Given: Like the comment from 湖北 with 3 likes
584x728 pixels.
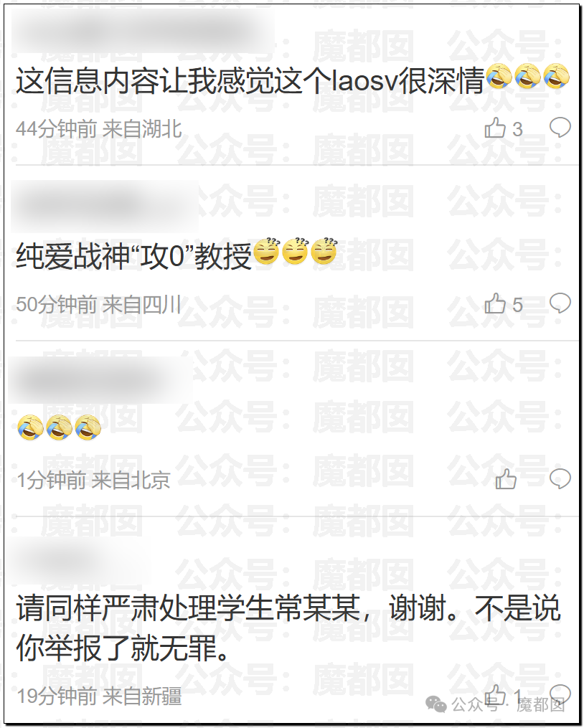Looking at the screenshot, I should coord(495,128).
